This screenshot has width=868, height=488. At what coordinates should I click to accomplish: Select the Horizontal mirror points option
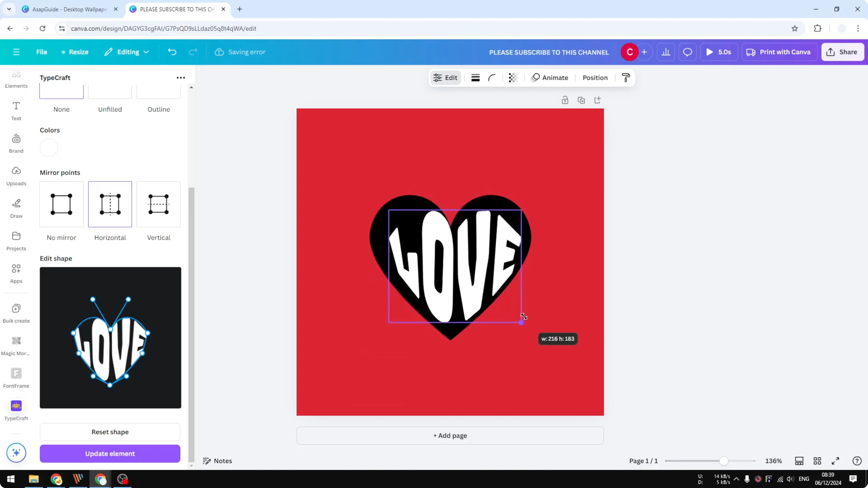click(x=110, y=204)
